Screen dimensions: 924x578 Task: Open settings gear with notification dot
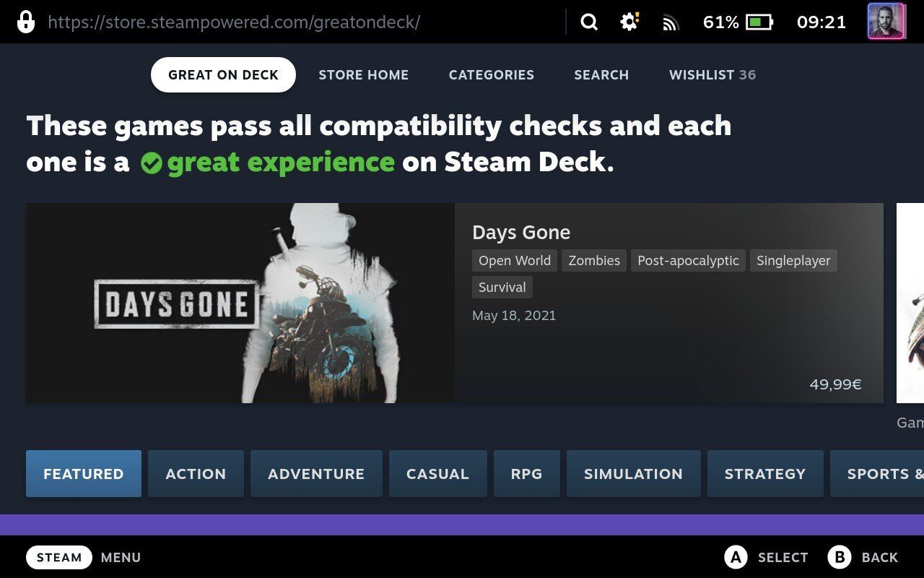tap(629, 22)
